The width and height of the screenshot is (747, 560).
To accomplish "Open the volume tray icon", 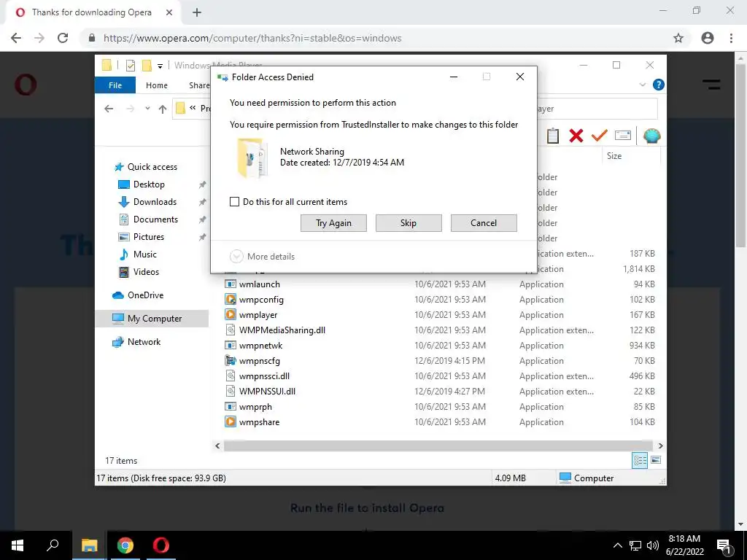I will tap(653, 545).
